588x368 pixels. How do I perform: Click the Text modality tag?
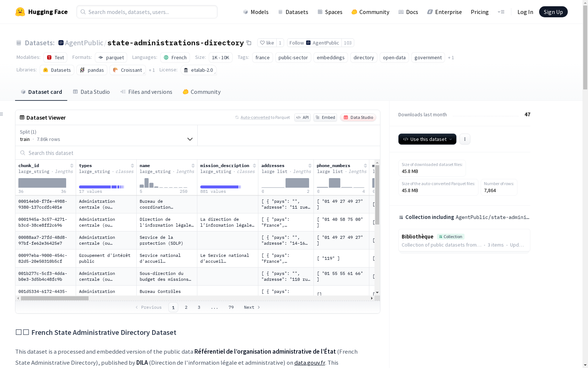pos(55,57)
